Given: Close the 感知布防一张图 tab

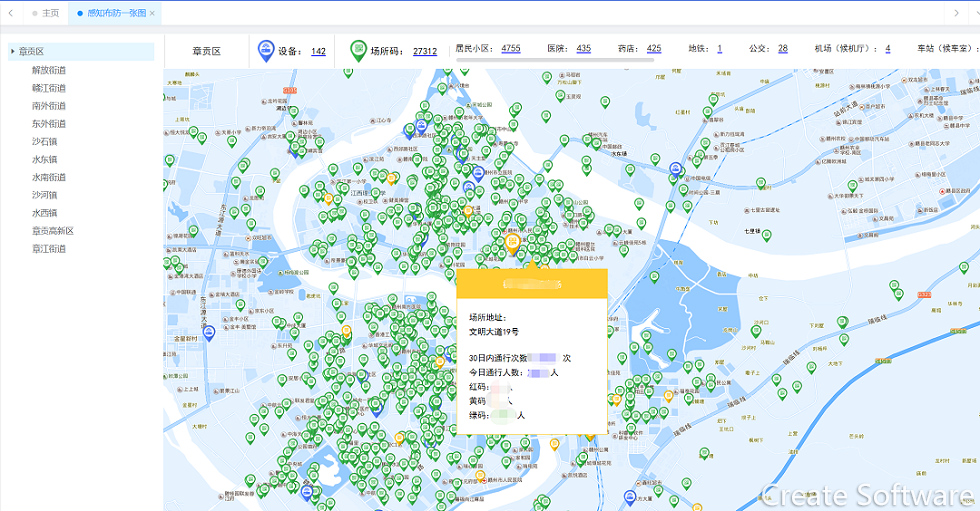Looking at the screenshot, I should click(x=152, y=13).
